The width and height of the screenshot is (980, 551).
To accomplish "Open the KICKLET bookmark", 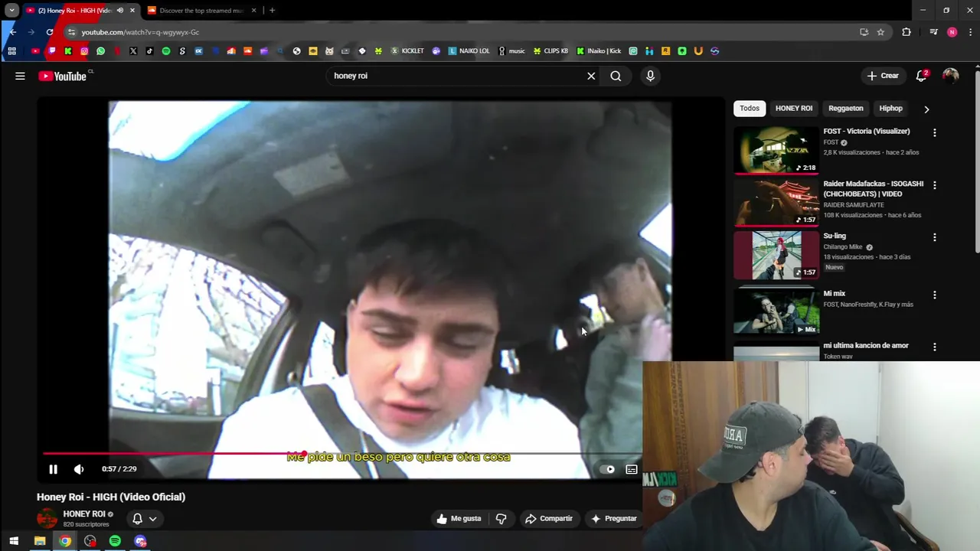I will click(407, 51).
